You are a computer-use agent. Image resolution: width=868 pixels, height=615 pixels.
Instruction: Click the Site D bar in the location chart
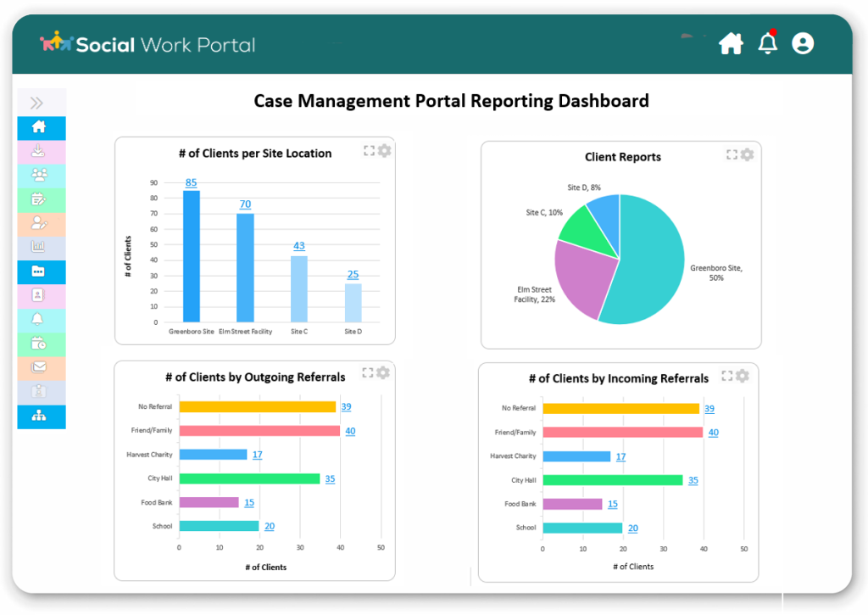353,301
